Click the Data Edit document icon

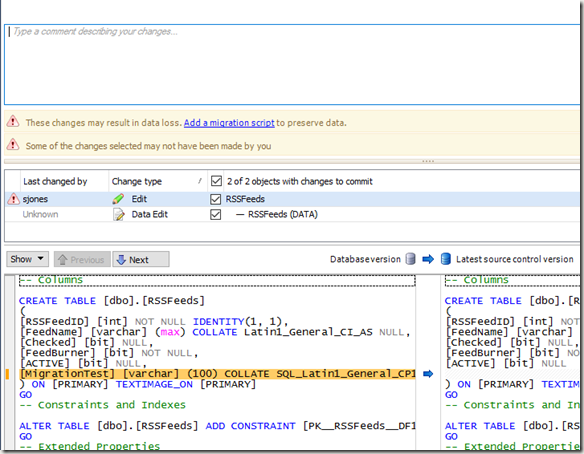(119, 215)
